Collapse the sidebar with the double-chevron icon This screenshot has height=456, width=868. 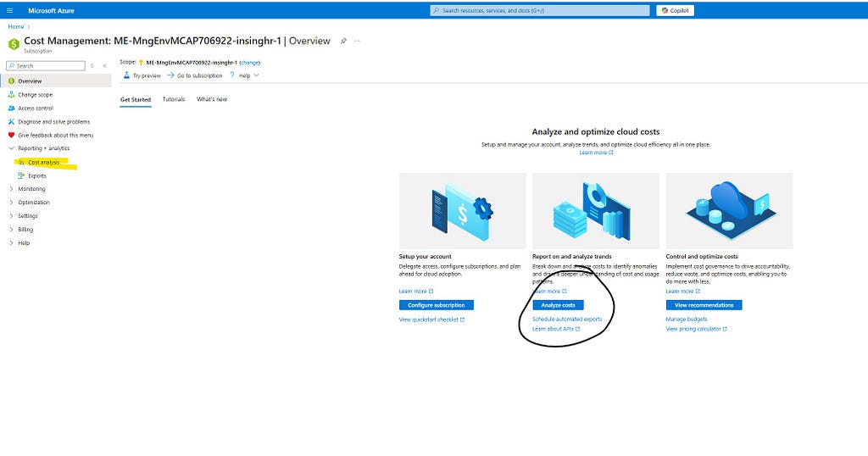click(104, 66)
